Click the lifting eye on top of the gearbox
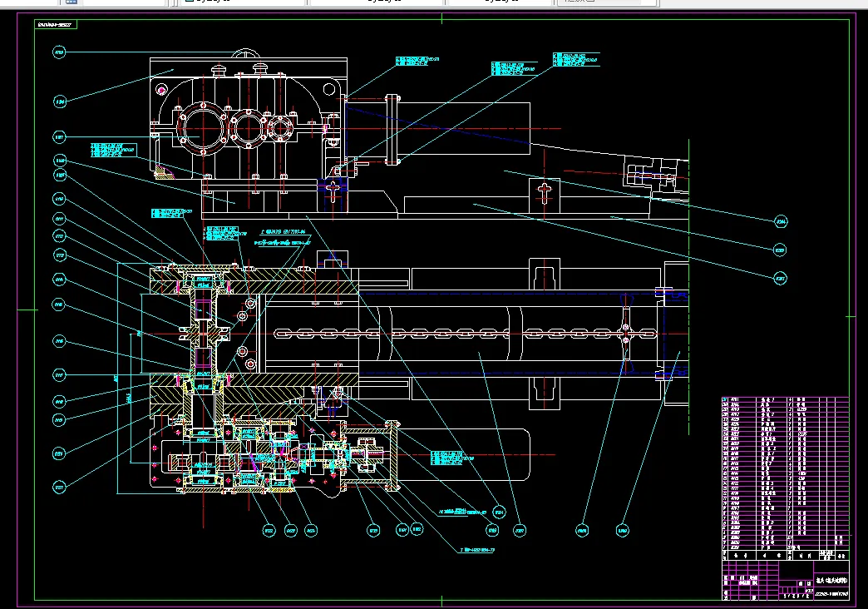The image size is (868, 609). tap(244, 54)
